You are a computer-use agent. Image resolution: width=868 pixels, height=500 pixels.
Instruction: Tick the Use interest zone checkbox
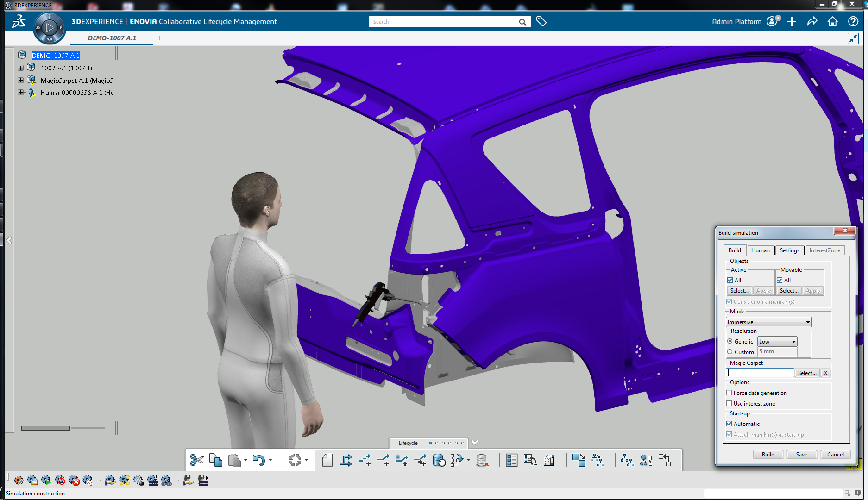click(730, 404)
